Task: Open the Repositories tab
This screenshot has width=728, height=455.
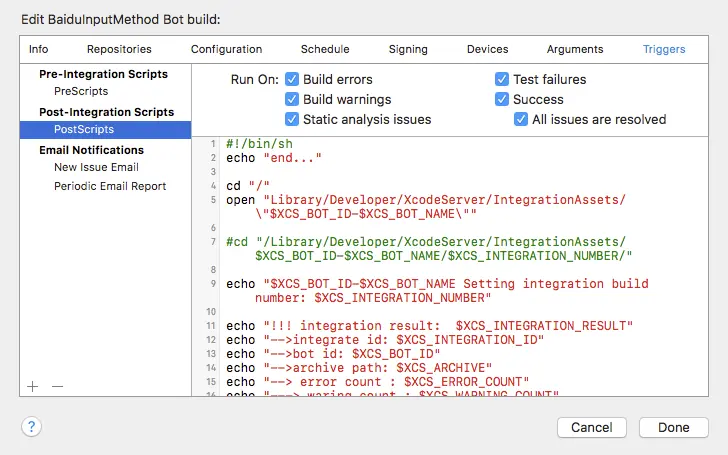Action: pos(119,49)
